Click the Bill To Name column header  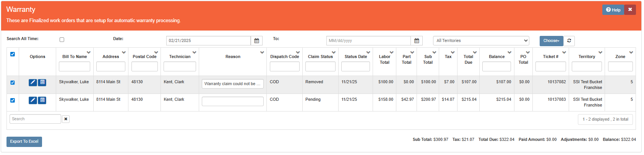pos(75,57)
